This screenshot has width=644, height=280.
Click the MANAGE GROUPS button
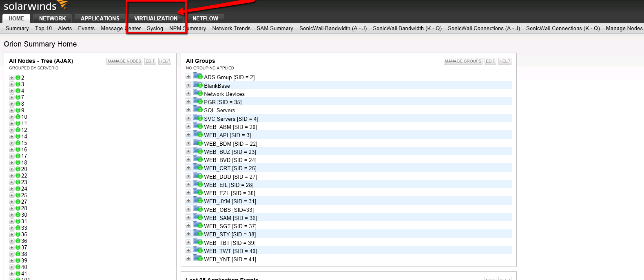click(463, 61)
